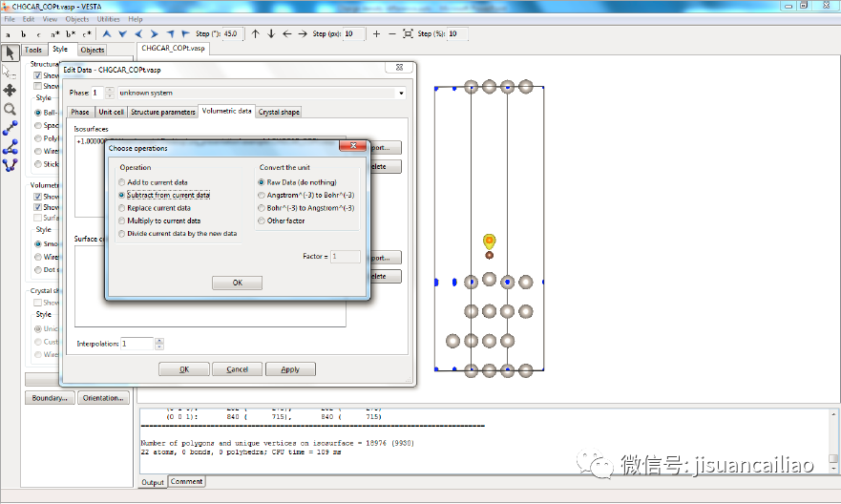Open Boundary settings button
Viewport: 841px width, 504px height.
pos(50,398)
